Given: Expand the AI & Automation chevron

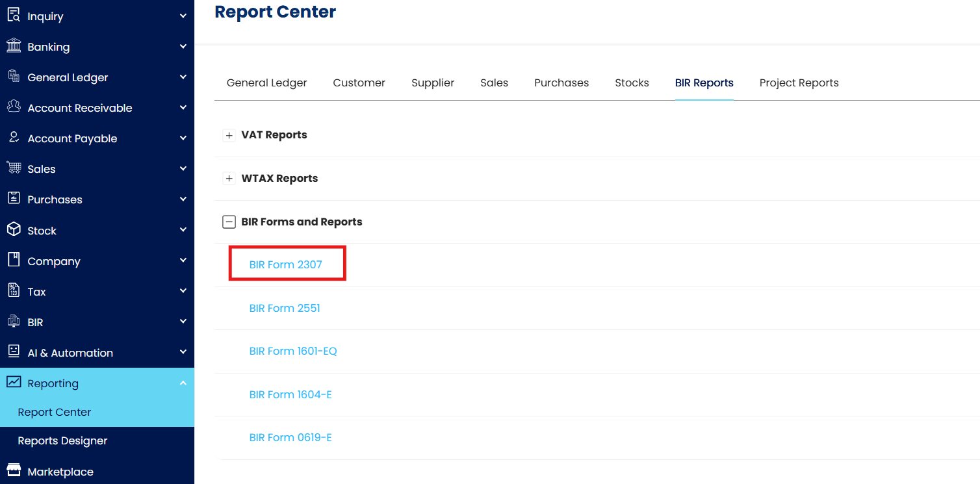Looking at the screenshot, I should point(183,352).
